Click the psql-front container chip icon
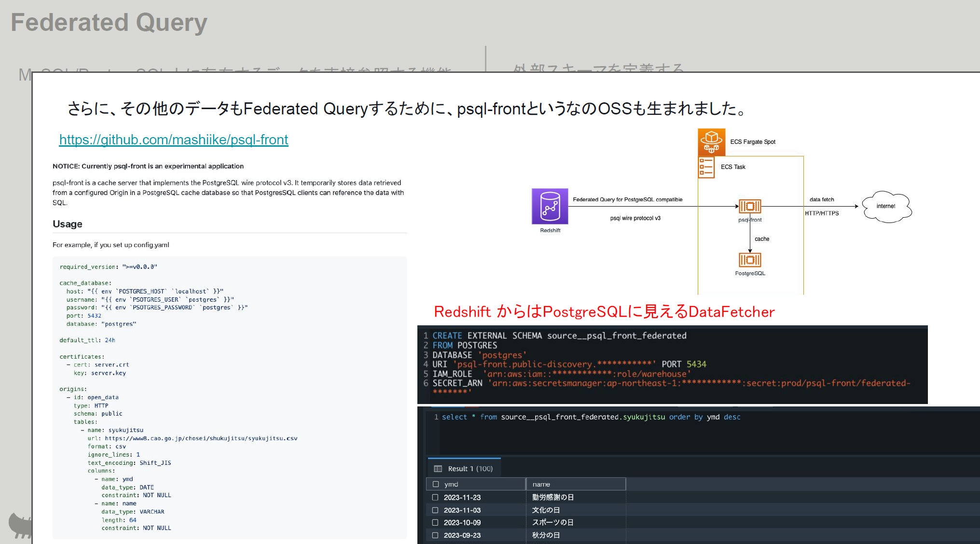This screenshot has width=980, height=544. click(750, 207)
